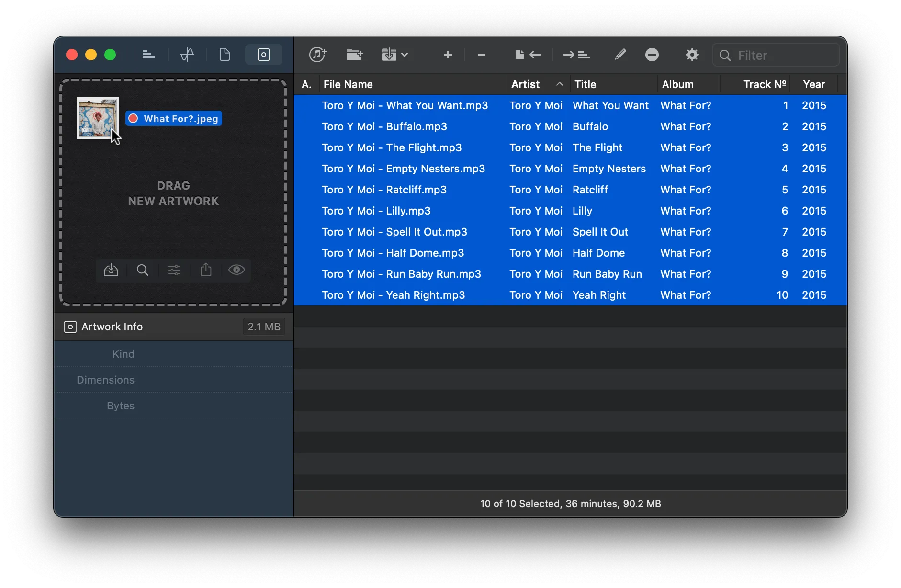Sort by the File Name column header

[x=413, y=84]
